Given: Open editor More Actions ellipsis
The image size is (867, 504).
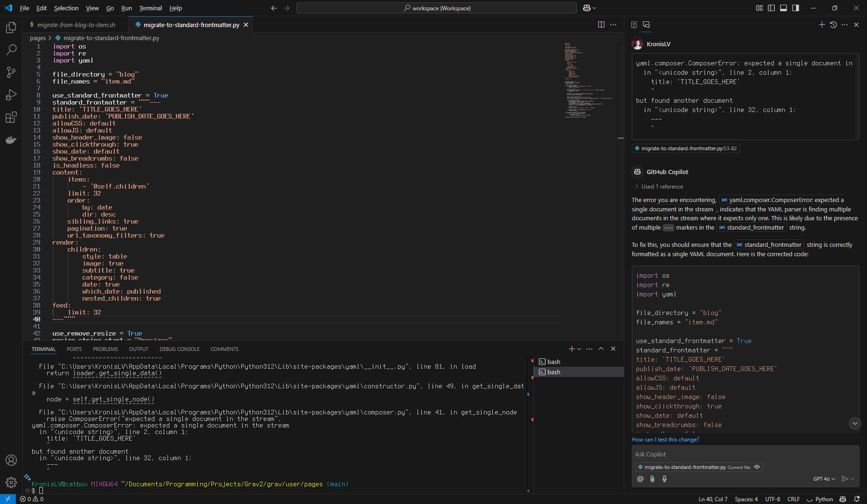Looking at the screenshot, I should pos(613,25).
